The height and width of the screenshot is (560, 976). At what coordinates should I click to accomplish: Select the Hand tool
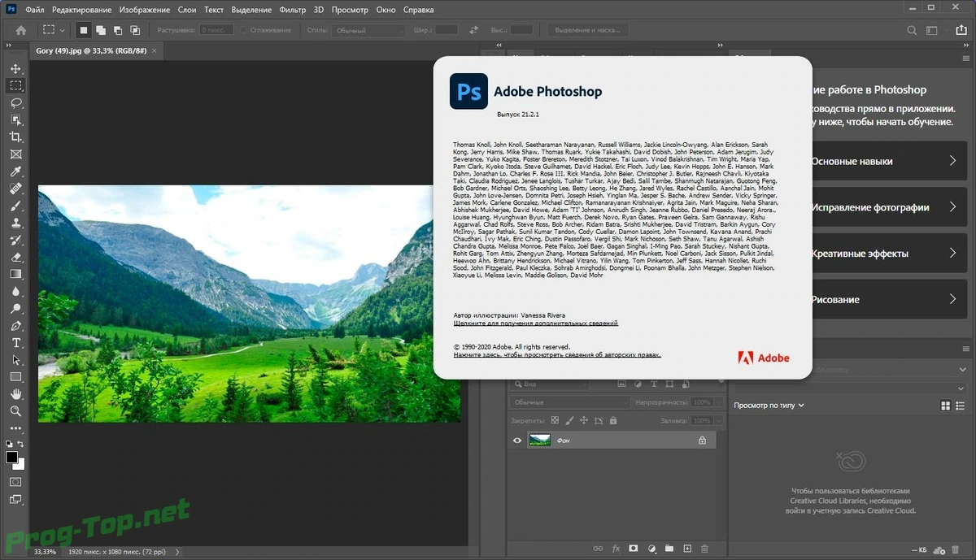click(x=15, y=394)
